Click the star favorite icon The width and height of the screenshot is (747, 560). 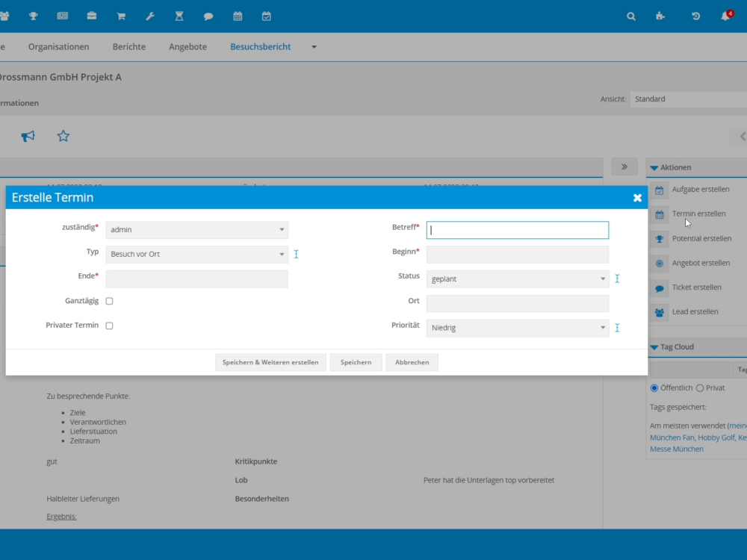(x=63, y=136)
